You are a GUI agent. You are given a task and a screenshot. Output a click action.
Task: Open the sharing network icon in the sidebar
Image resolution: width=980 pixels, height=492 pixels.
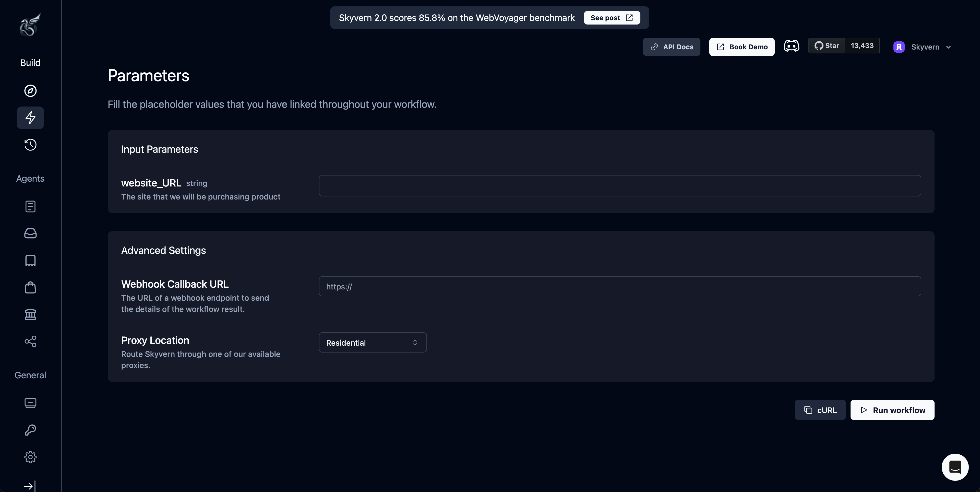tap(30, 341)
